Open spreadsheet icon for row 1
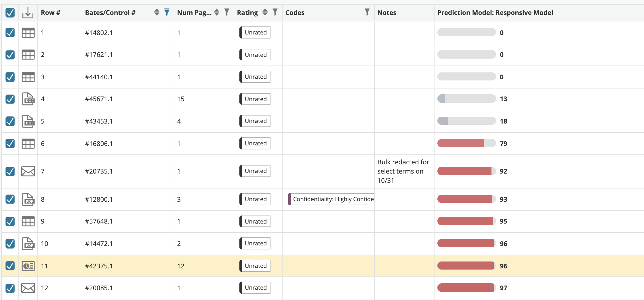Image resolution: width=644 pixels, height=300 pixels. tap(28, 33)
